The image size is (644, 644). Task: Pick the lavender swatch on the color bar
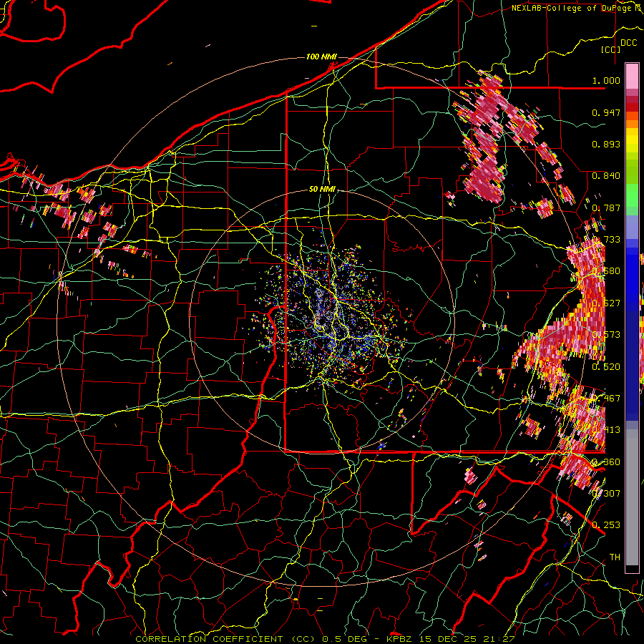pos(632,227)
